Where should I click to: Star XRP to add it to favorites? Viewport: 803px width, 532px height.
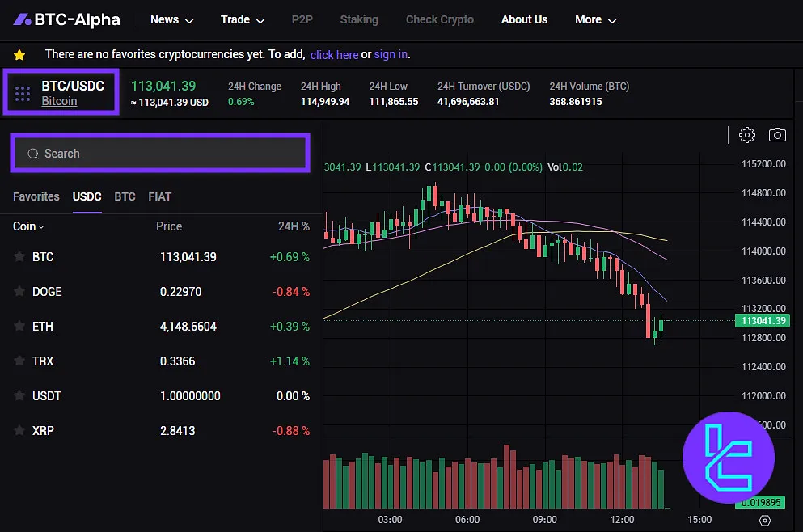click(x=18, y=431)
